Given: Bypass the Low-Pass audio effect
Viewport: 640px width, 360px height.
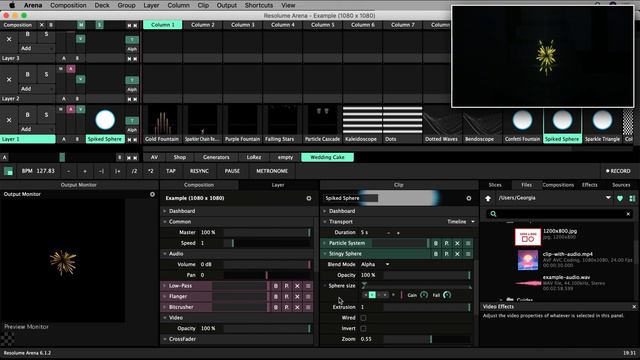Looking at the screenshot, I should tap(276, 286).
